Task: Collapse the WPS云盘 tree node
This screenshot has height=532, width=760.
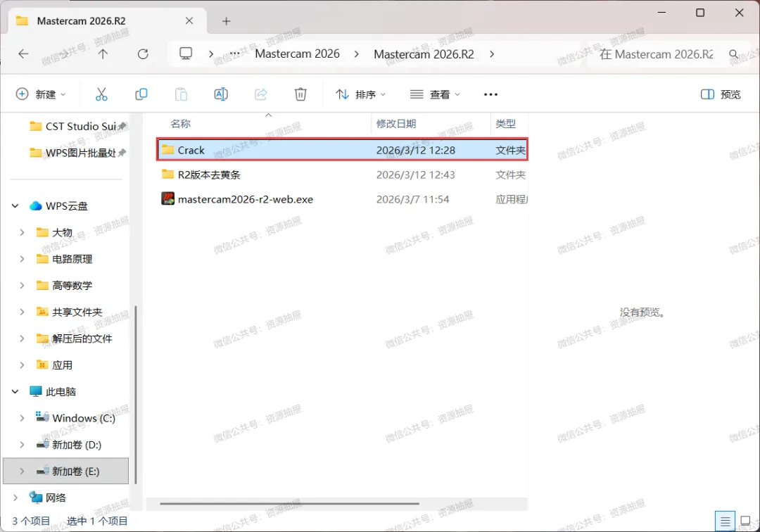Action: (x=15, y=206)
